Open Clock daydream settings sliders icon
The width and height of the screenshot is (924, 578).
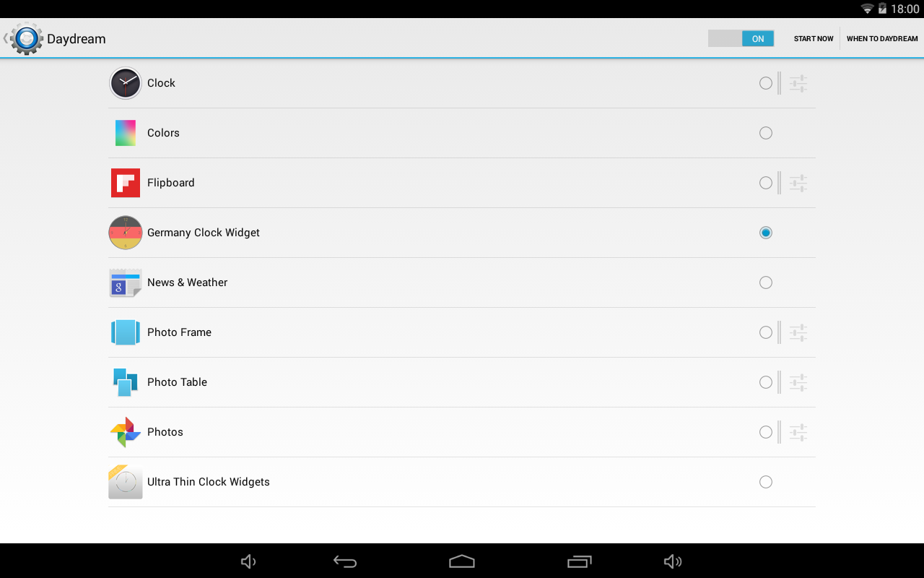pyautogui.click(x=798, y=83)
